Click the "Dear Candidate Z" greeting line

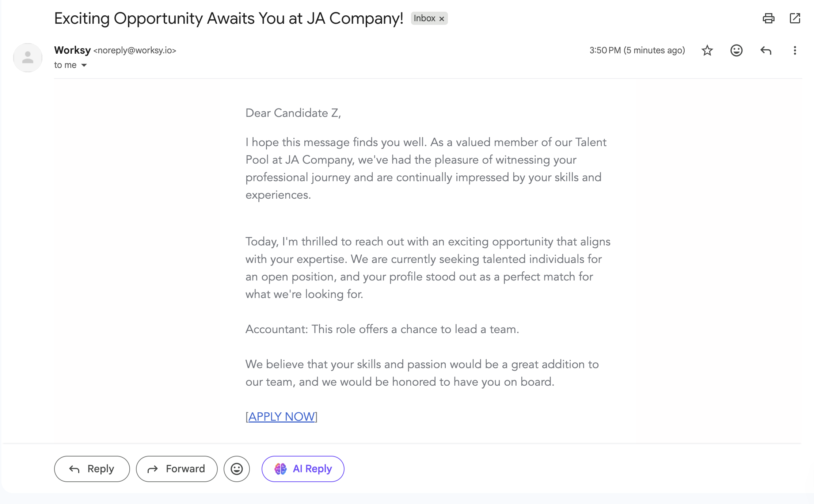click(293, 113)
